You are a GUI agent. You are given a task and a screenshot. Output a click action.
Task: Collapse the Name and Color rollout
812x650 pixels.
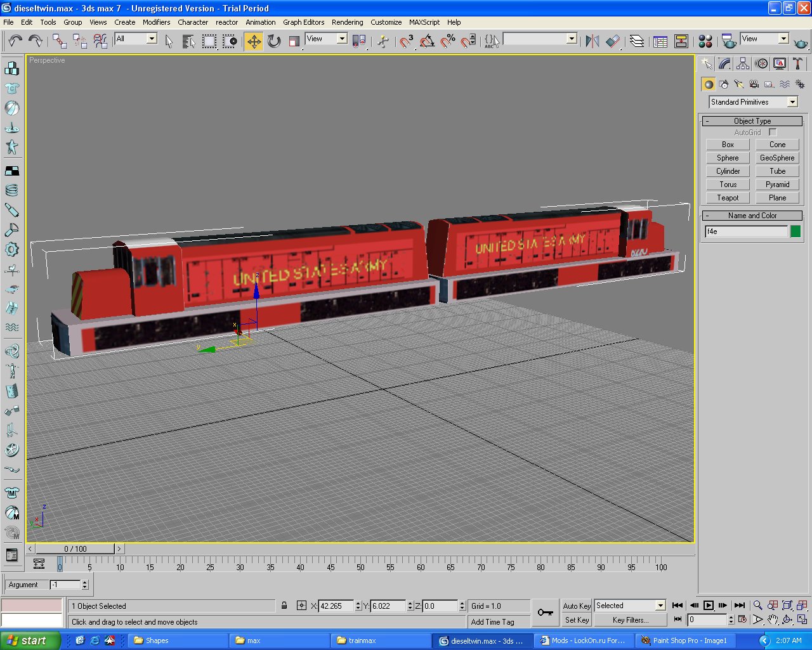[752, 216]
